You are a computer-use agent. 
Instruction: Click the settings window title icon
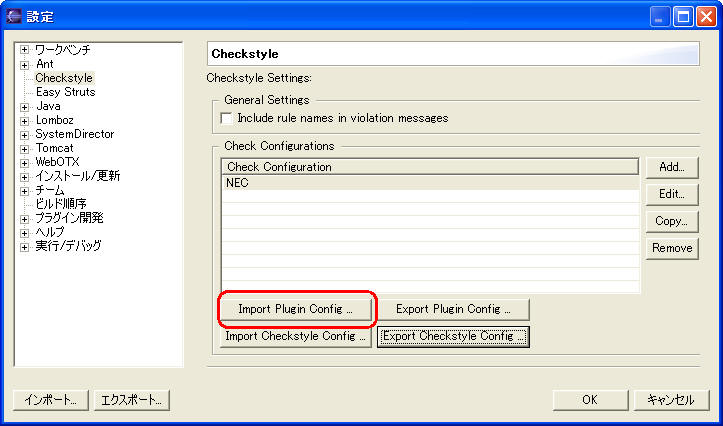coord(13,16)
